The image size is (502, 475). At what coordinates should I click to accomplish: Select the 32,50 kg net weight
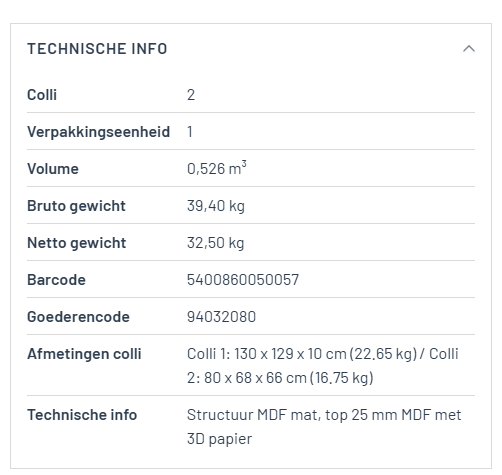click(x=215, y=243)
